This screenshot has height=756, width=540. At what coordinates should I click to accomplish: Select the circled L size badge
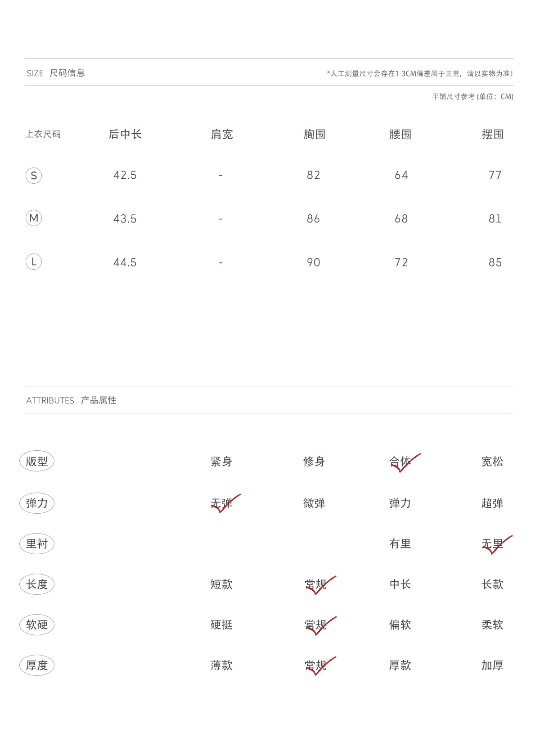[x=34, y=262]
